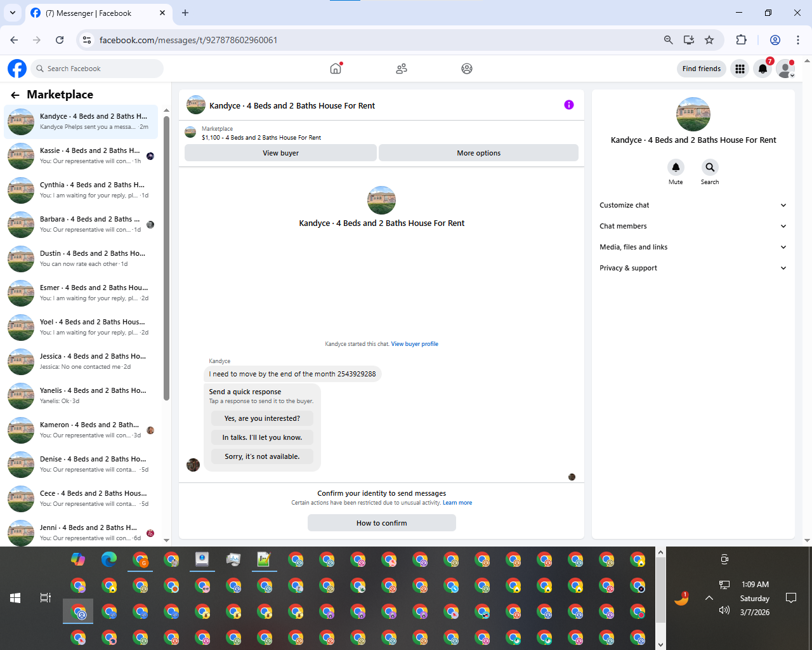Open the Facebook logo home link
This screenshot has width=812, height=650.
coord(17,69)
